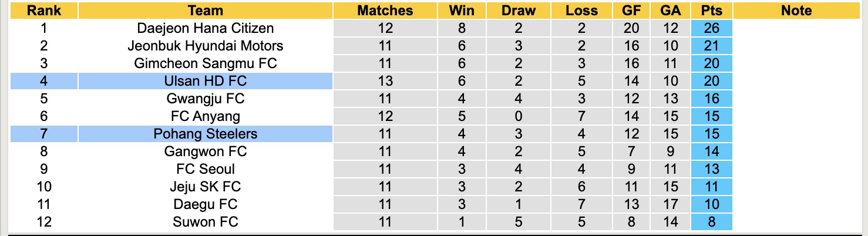Click Gimcheon Sangmu FC team name

coord(206,63)
